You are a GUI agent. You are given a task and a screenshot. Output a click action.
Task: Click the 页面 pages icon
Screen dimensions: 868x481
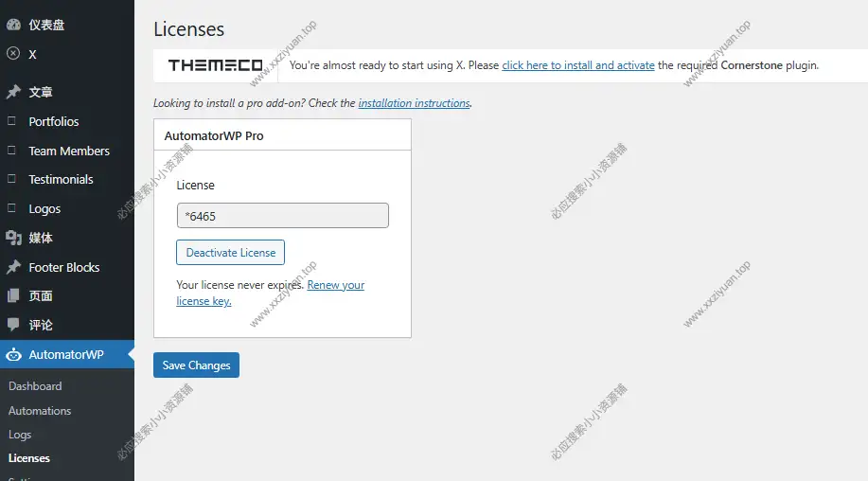(x=13, y=295)
